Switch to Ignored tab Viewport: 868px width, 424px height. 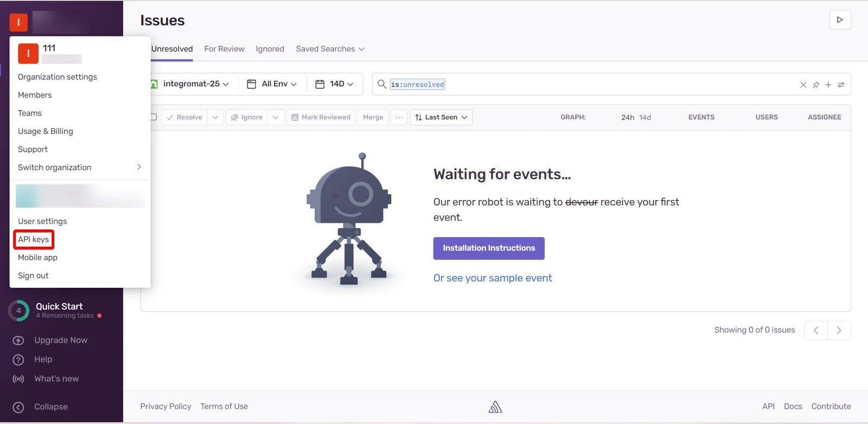(270, 49)
